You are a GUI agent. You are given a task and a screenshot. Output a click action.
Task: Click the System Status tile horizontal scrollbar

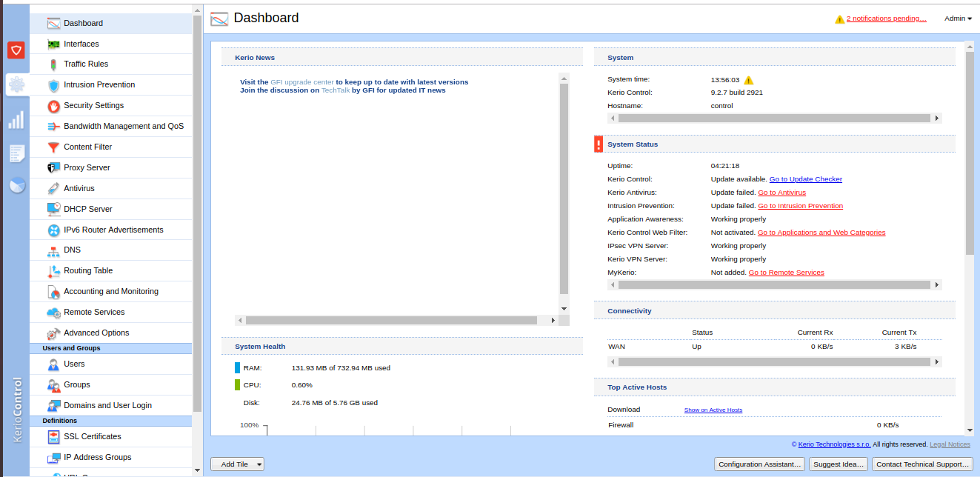coord(775,284)
